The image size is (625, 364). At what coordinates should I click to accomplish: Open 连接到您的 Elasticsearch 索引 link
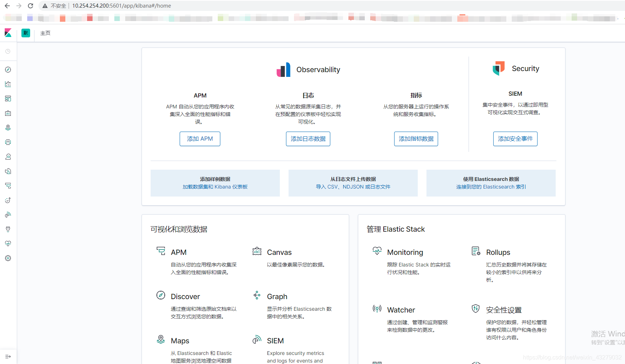click(491, 187)
